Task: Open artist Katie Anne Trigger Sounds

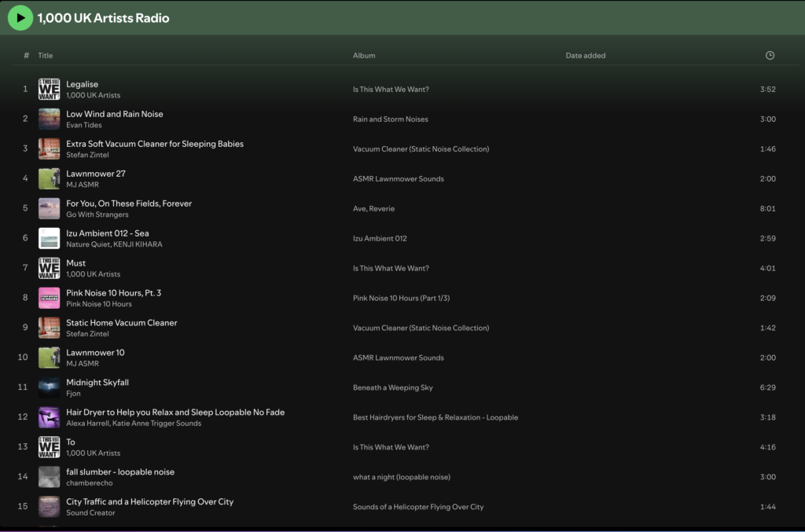Action: pyautogui.click(x=156, y=424)
